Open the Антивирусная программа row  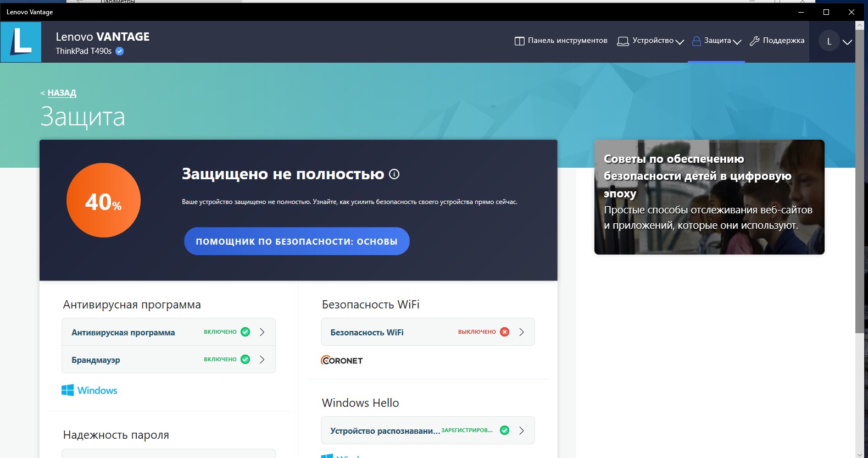point(169,332)
